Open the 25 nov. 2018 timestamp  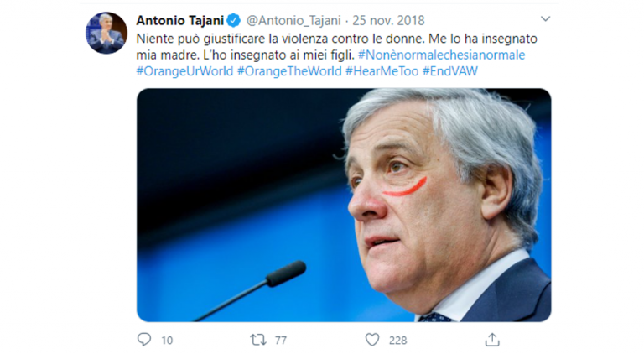click(x=388, y=20)
